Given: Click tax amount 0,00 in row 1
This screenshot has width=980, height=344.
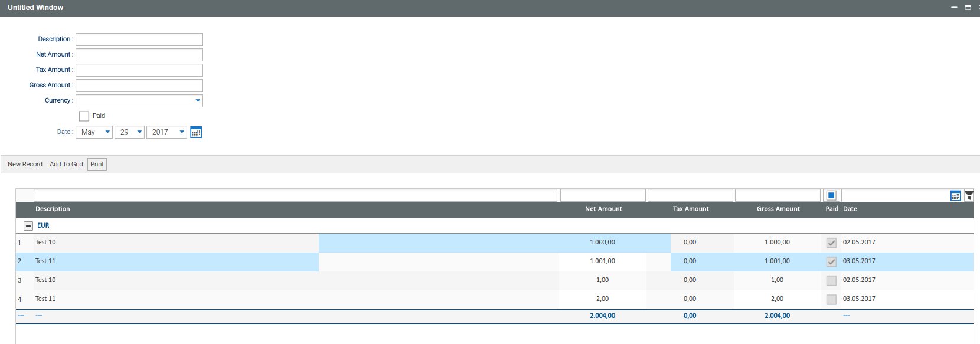Looking at the screenshot, I should pyautogui.click(x=690, y=243).
